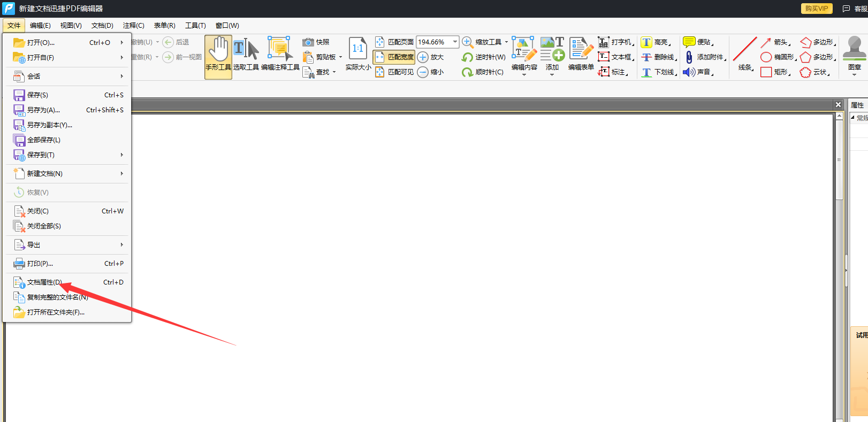Click the Add Attachment (添加附件) paperclip
Viewport: 868px width, 422px height.
pos(689,57)
